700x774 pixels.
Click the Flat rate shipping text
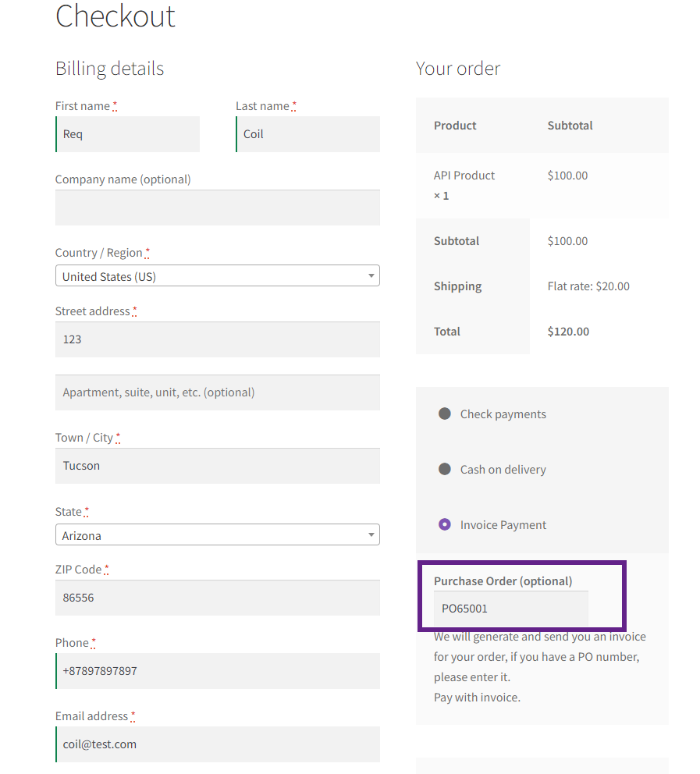(x=588, y=286)
